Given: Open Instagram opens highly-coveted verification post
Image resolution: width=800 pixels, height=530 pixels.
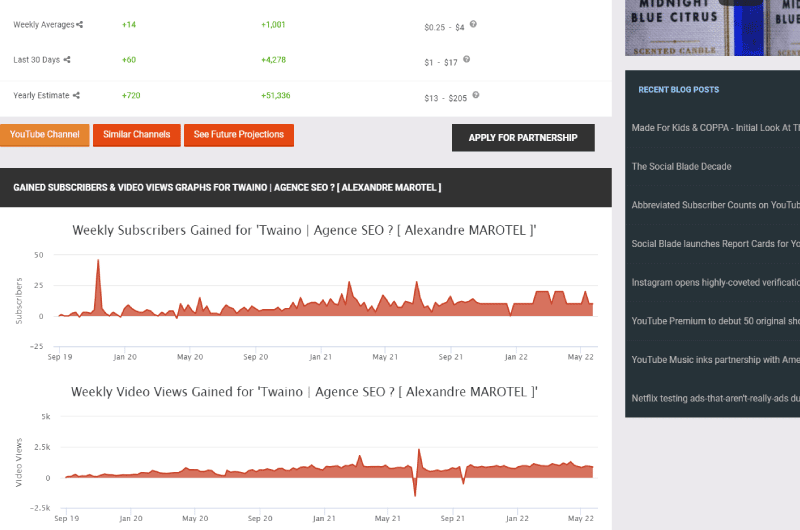Looking at the screenshot, I should point(715,283).
